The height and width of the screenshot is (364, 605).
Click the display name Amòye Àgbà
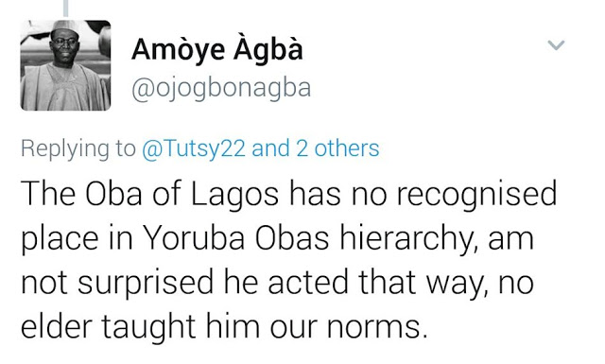coord(216,50)
